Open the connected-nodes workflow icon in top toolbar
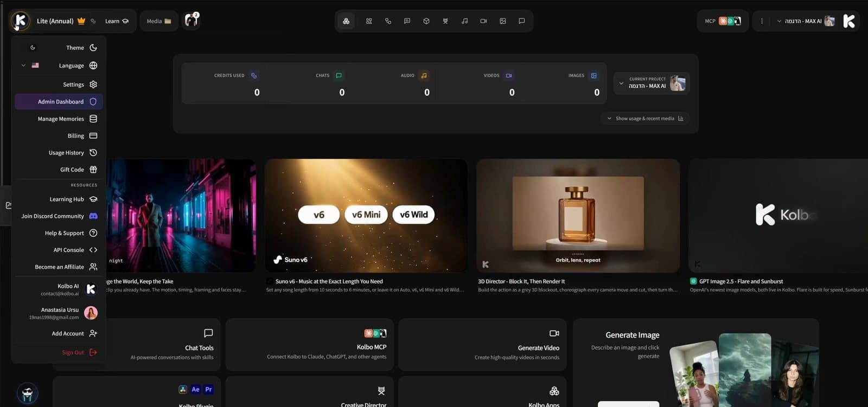This screenshot has width=868, height=407. click(388, 21)
